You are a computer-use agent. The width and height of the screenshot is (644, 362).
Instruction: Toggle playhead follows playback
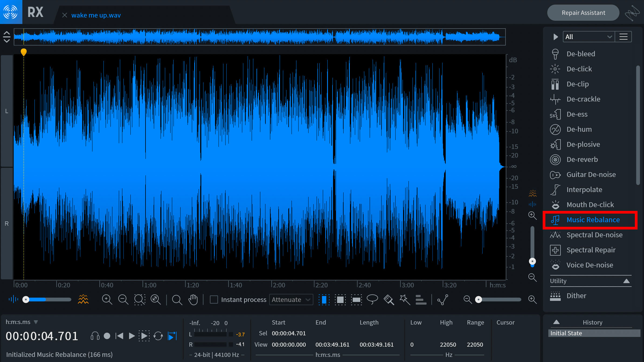(x=172, y=336)
